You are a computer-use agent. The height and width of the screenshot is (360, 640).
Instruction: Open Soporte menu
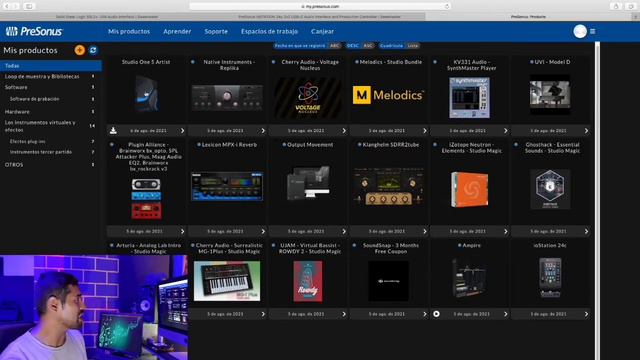216,31
